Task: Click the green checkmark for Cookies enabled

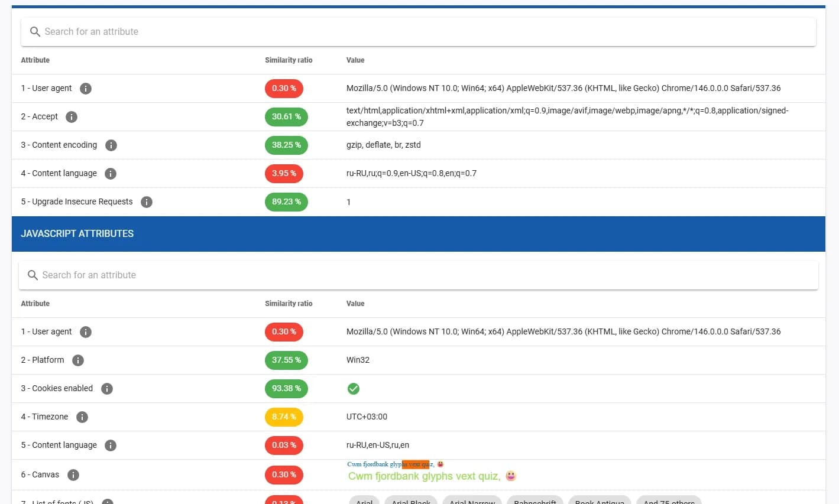Action: tap(354, 389)
